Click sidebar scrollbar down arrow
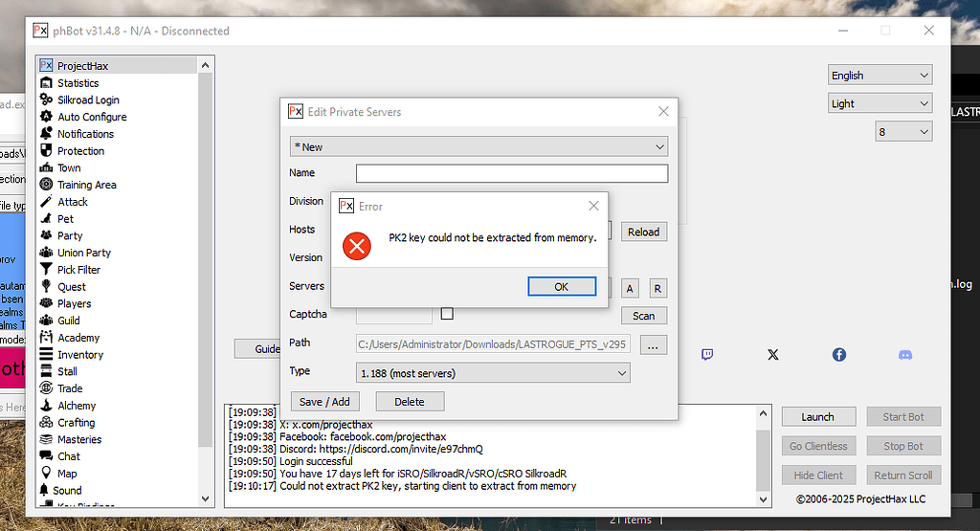The height and width of the screenshot is (531, 980). point(206,498)
